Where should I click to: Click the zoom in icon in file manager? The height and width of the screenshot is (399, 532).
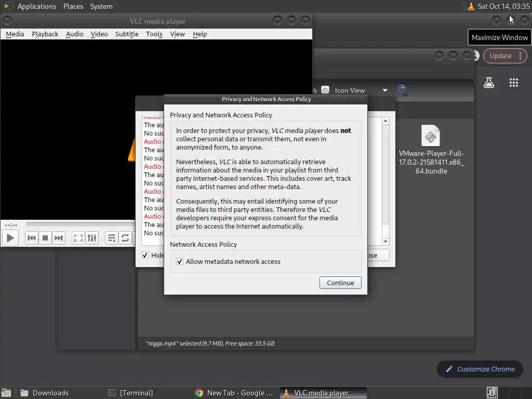pos(325,90)
